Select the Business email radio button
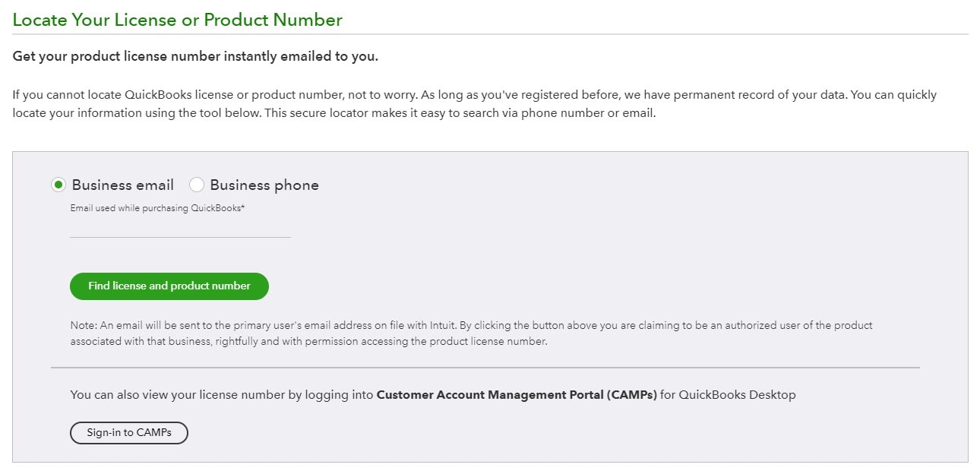 [x=58, y=185]
